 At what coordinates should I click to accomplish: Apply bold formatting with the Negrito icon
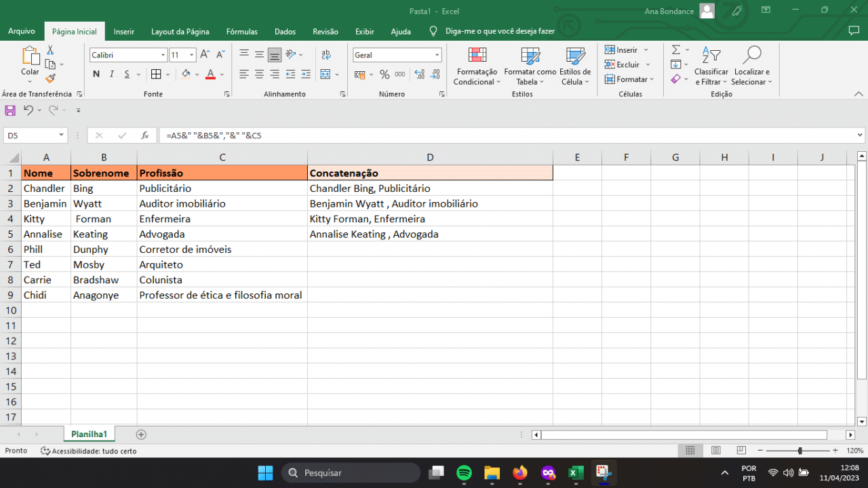pyautogui.click(x=96, y=74)
